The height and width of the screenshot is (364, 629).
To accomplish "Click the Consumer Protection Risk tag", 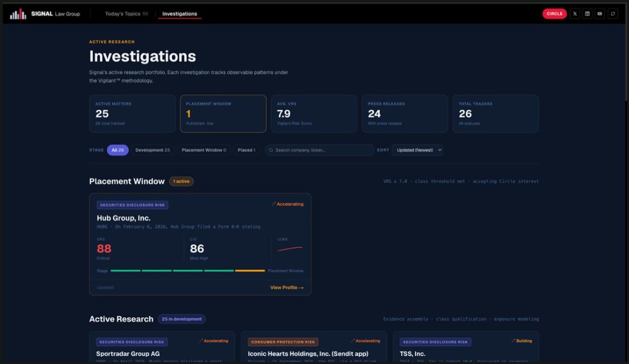I will pyautogui.click(x=283, y=342).
